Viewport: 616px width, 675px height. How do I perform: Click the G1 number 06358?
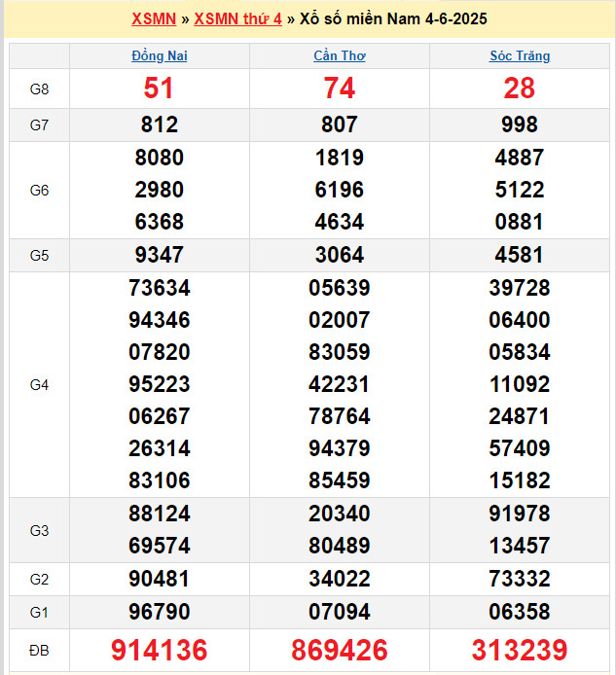click(520, 612)
